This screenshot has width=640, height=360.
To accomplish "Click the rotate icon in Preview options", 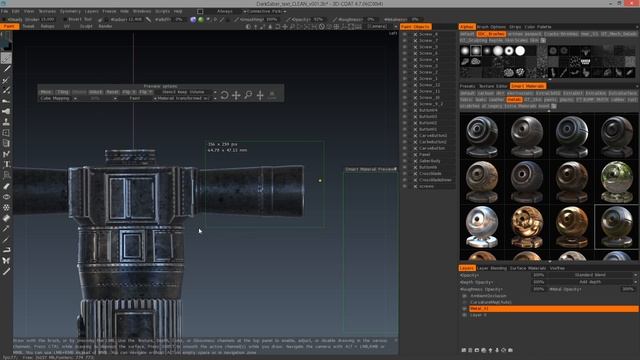I will [x=224, y=95].
